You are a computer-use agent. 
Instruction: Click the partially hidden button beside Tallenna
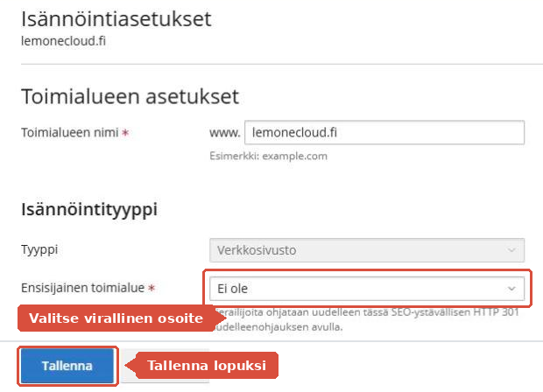pos(166,366)
